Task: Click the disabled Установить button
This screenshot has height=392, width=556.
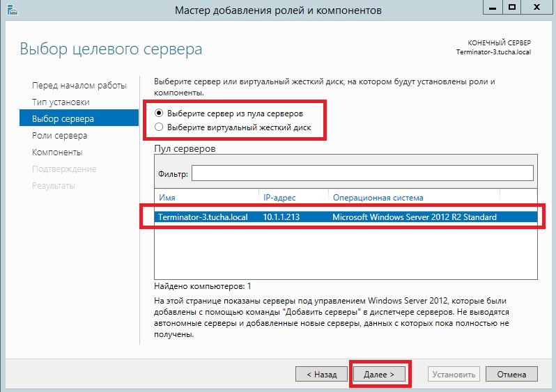Action: point(454,375)
